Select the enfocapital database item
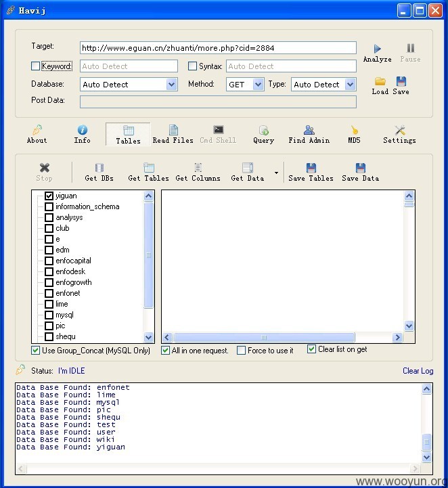 pyautogui.click(x=73, y=261)
